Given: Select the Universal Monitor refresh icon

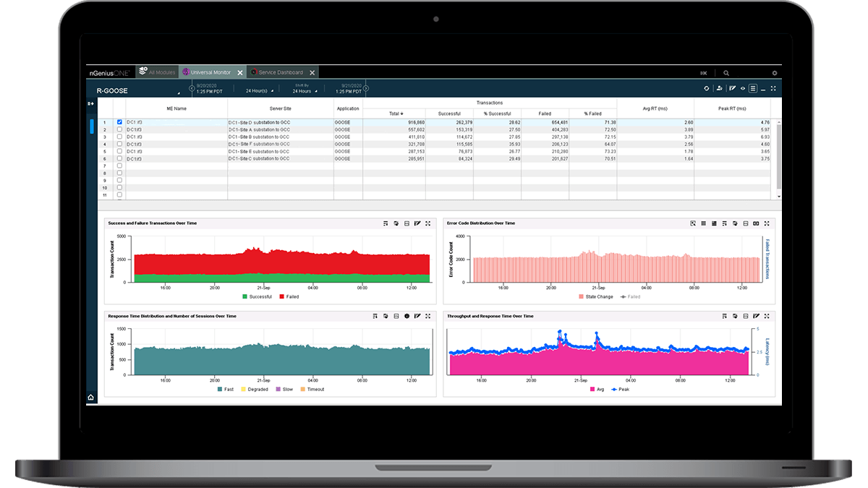Looking at the screenshot, I should [x=707, y=88].
